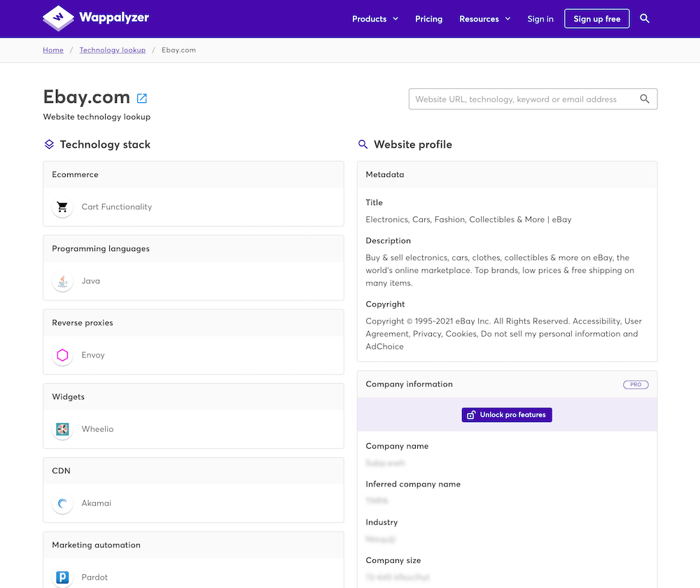Screen dimensions: 700x588
Task: Click the Website profile section heading
Action: point(413,145)
